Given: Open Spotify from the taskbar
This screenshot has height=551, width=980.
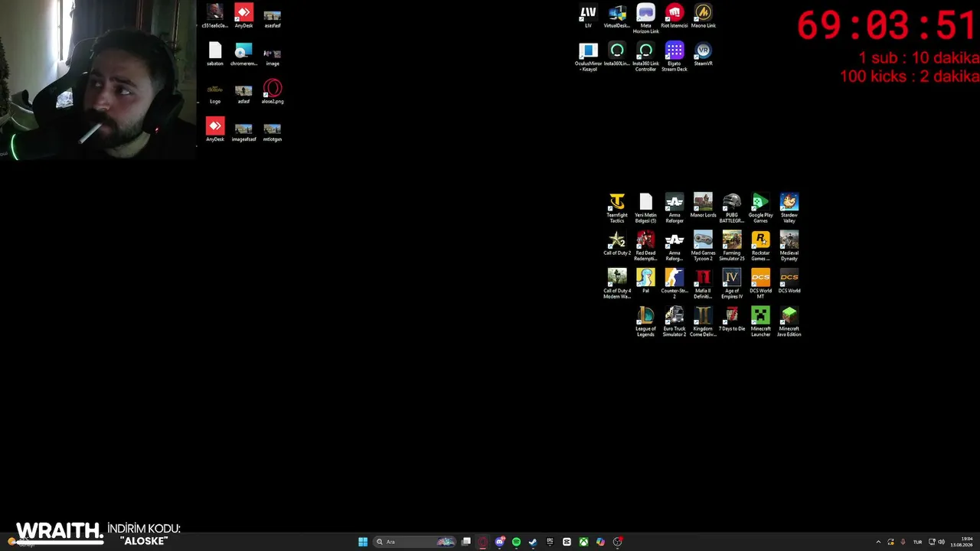Looking at the screenshot, I should [516, 542].
